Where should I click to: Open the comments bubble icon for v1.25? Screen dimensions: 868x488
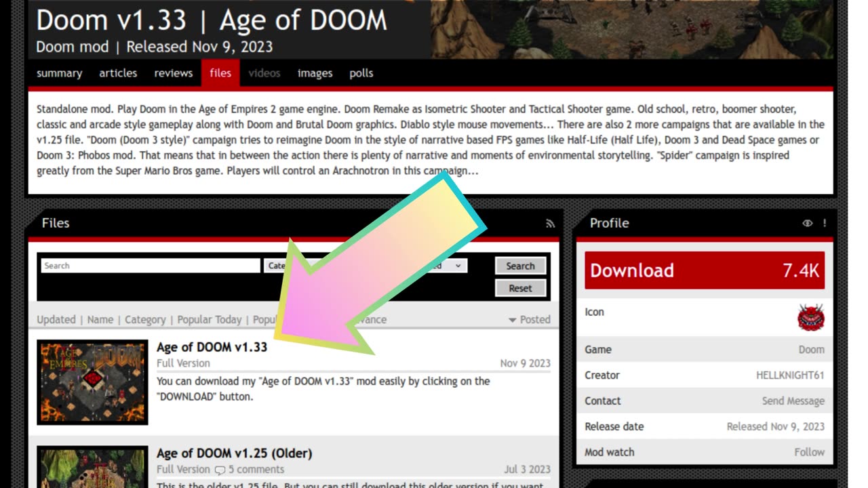[220, 470]
